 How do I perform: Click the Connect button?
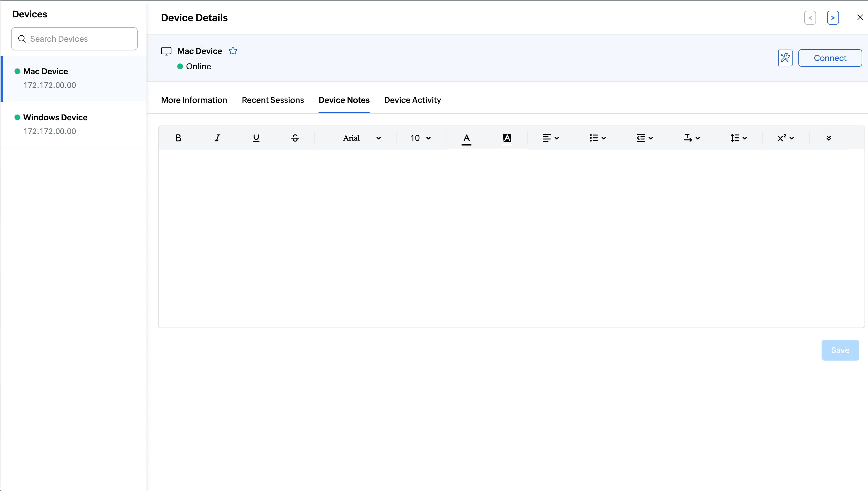(x=830, y=58)
